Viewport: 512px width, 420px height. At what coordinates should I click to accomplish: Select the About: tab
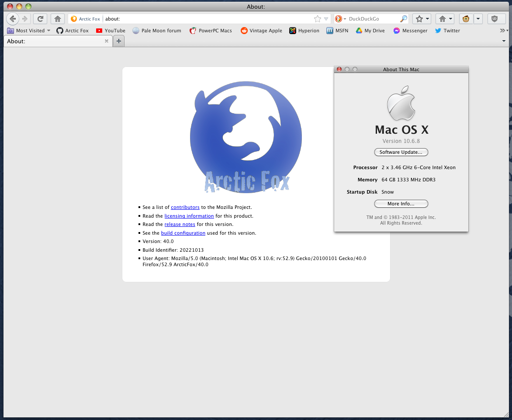click(58, 41)
